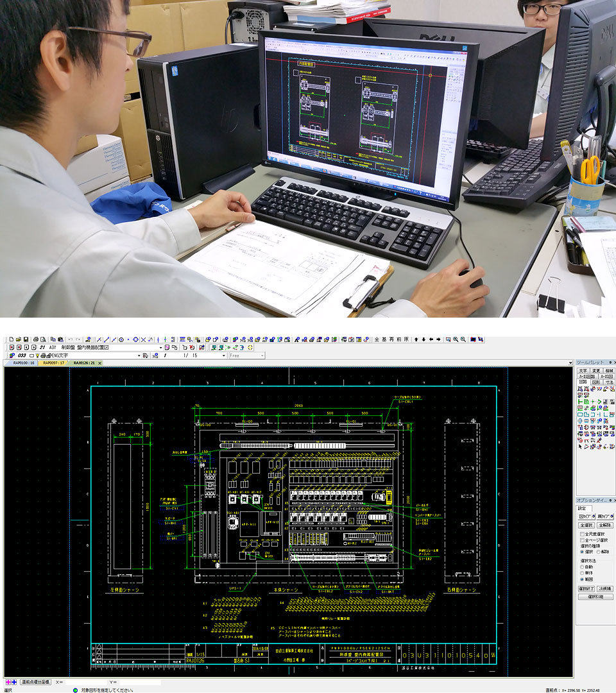Click the 全 (full view) toolbar button
The width and height of the screenshot is (616, 693).
377,339
